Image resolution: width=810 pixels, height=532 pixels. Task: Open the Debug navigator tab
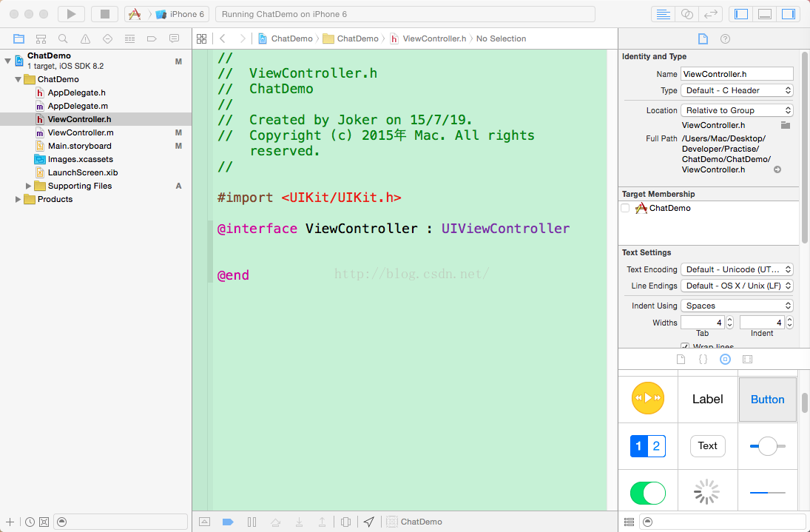click(129, 38)
